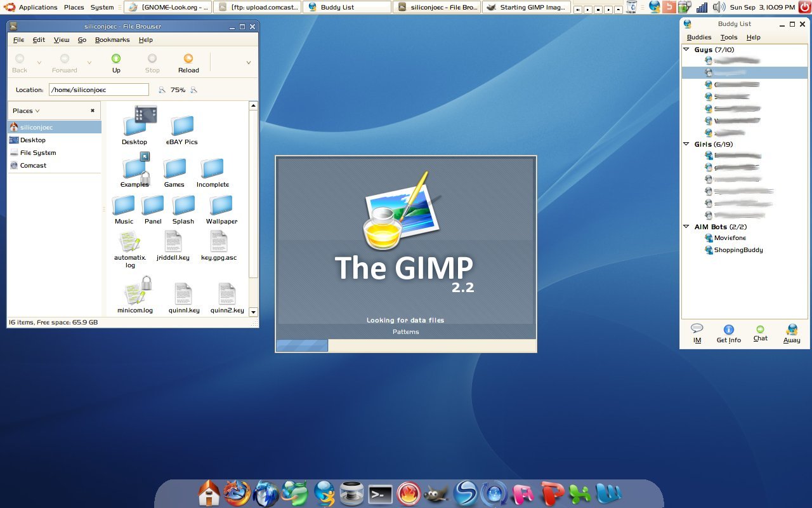This screenshot has width=812, height=508.
Task: Open the Help menu in Buddy List
Action: click(x=753, y=37)
